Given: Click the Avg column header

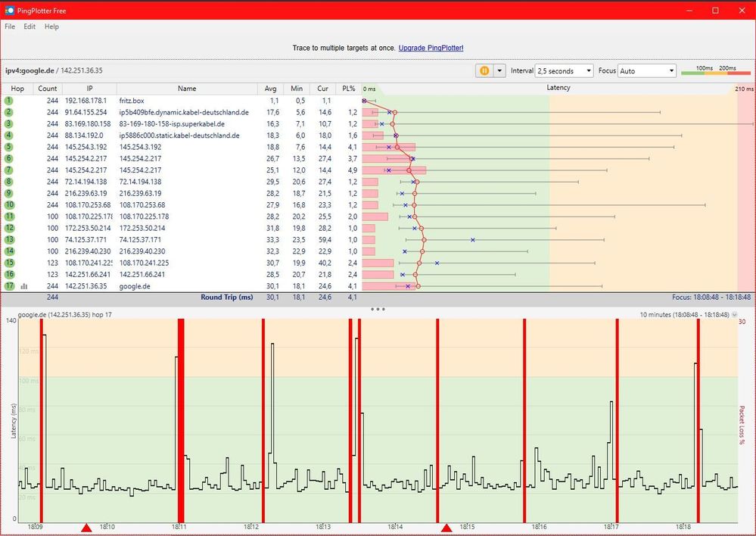Looking at the screenshot, I should 270,89.
